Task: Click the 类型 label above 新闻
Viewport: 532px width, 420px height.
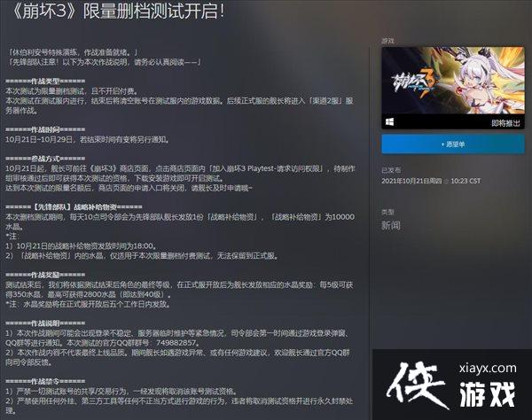Action: (387, 212)
